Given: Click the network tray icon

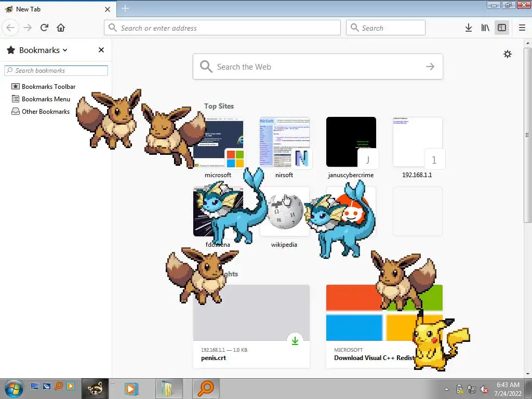Looking at the screenshot, I should (x=472, y=389).
